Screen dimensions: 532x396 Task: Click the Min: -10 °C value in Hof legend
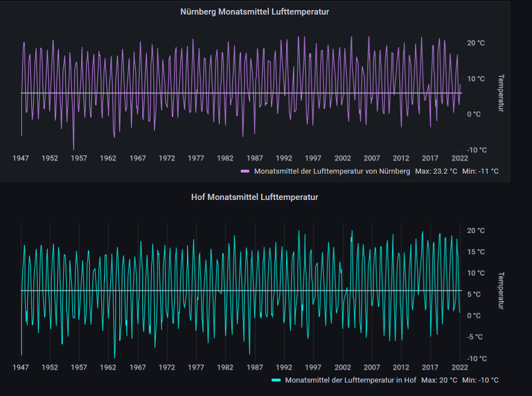(480, 380)
